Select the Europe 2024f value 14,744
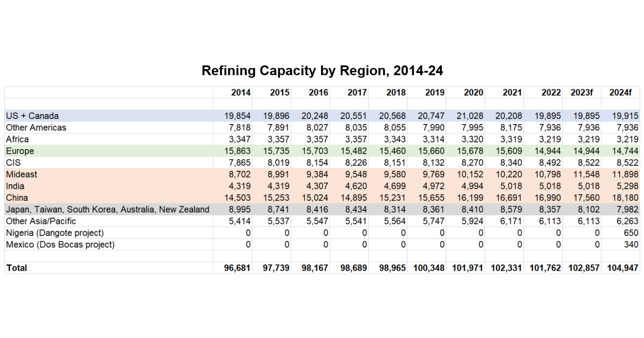The image size is (644, 338). coord(626,151)
